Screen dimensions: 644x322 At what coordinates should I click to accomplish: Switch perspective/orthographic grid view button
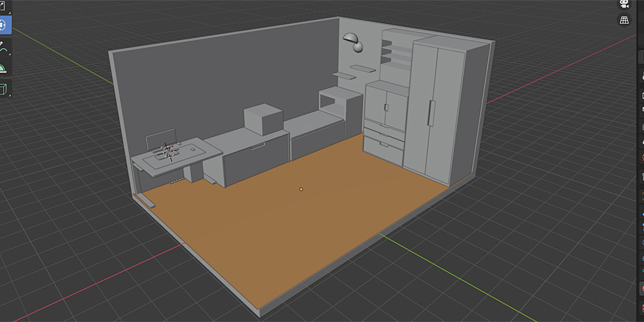coord(623,20)
